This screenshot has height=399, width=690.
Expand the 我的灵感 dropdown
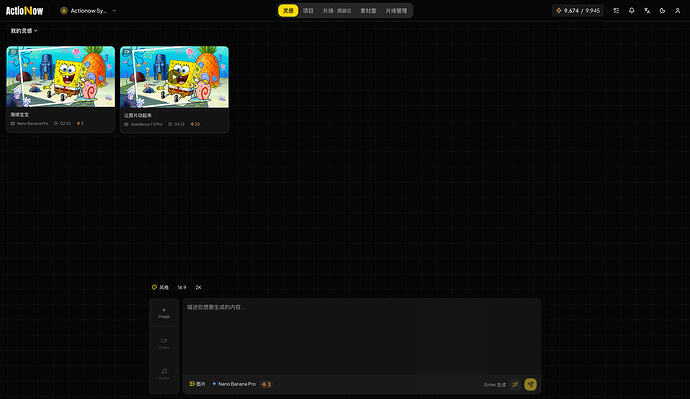(24, 31)
